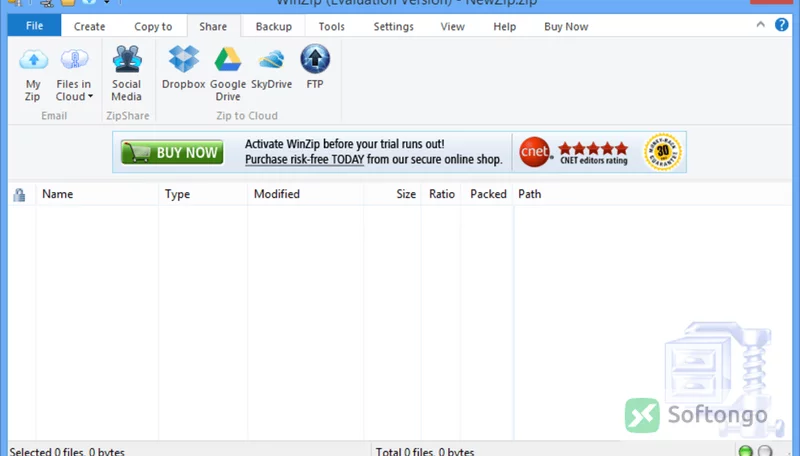Viewport: 800px width, 456px height.
Task: Click the lock icon column header
Action: click(20, 194)
